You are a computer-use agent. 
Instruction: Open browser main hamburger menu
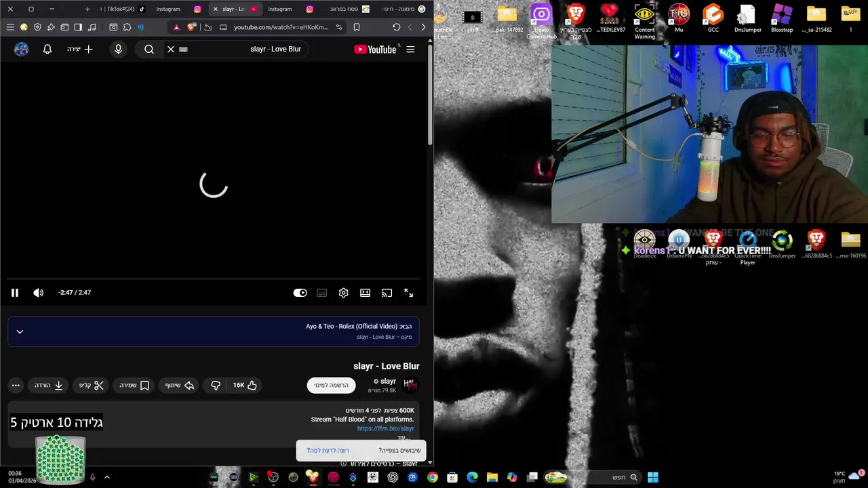coord(10,27)
